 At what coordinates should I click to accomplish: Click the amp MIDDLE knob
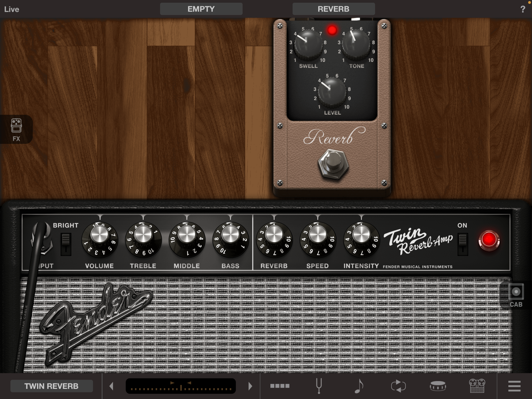point(187,240)
